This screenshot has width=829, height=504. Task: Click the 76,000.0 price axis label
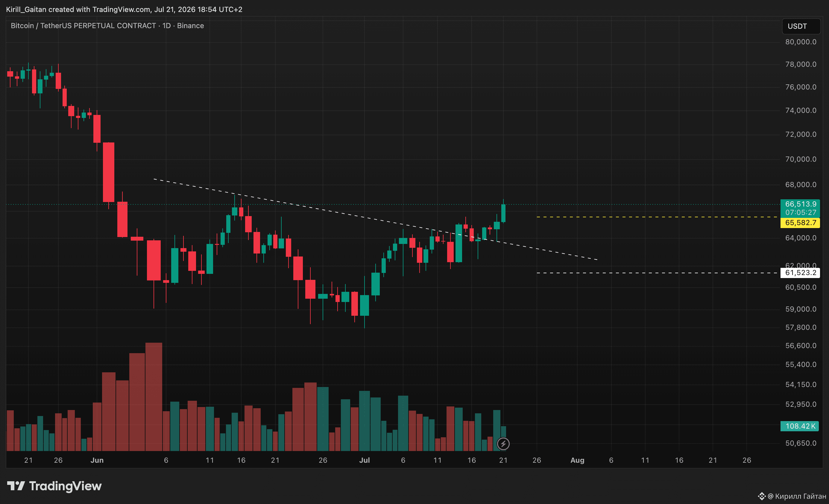pos(801,87)
